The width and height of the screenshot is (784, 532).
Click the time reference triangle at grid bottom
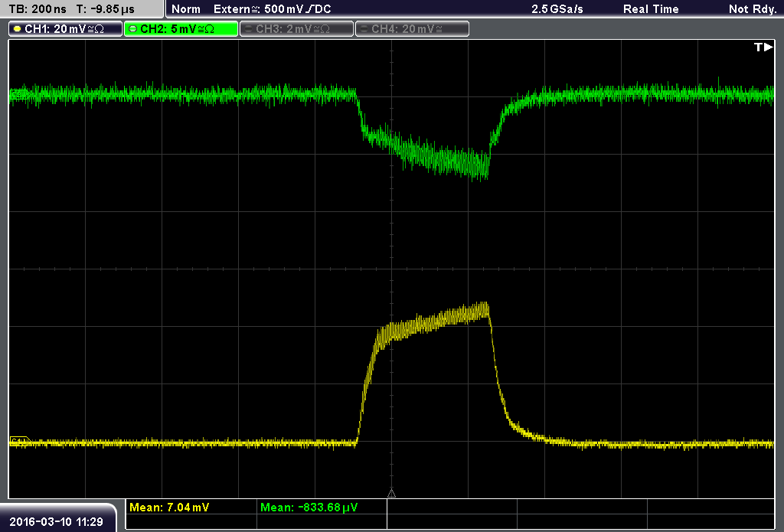(391, 494)
